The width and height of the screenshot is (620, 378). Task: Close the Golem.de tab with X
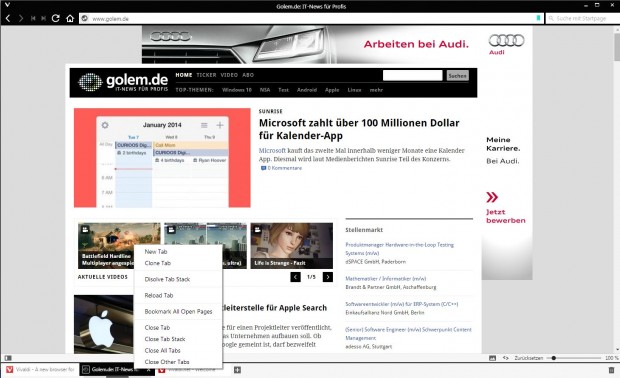149,370
